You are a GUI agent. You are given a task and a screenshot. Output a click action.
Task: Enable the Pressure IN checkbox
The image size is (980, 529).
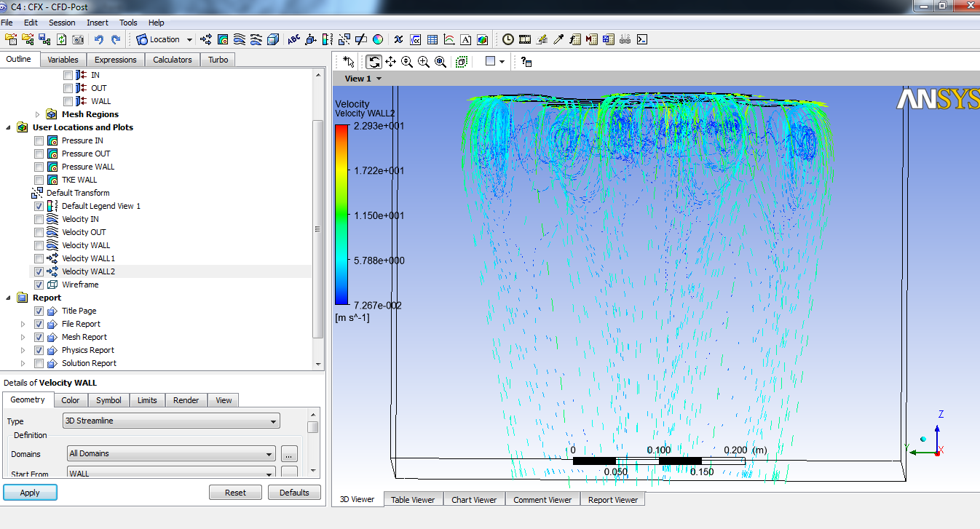(39, 140)
